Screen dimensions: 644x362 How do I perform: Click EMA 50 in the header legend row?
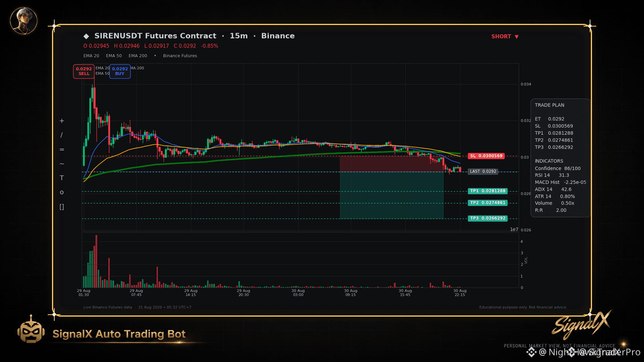[x=114, y=56]
